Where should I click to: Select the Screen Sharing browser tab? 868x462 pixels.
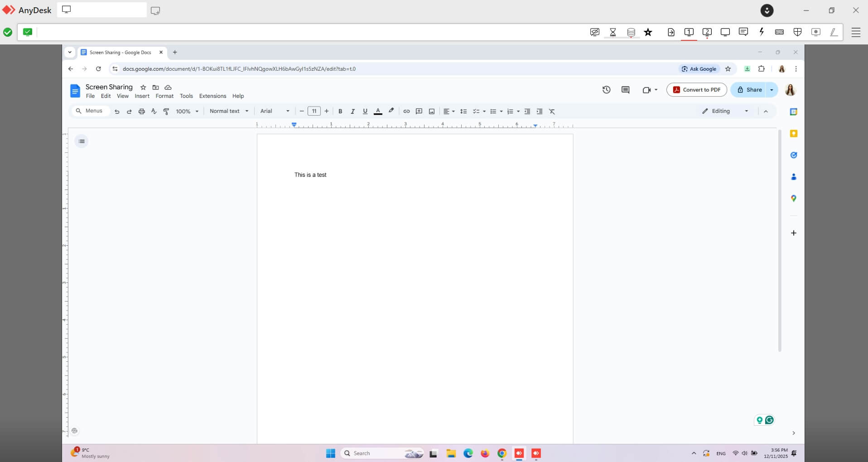click(x=120, y=52)
